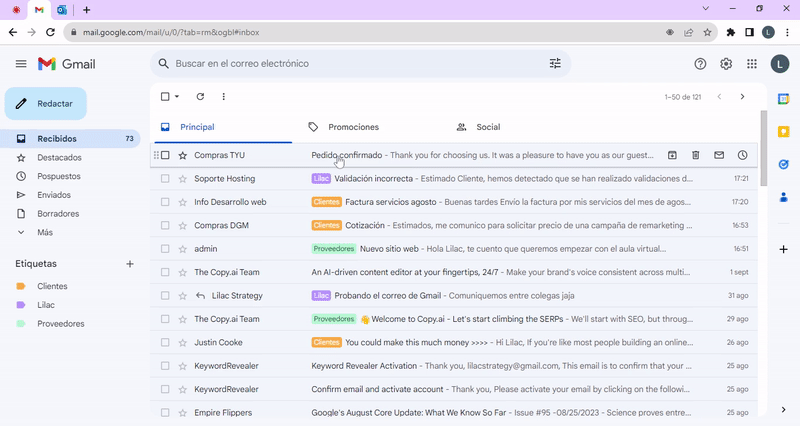Switch to the Outlook browser tab
800x426 pixels.
pyautogui.click(x=62, y=10)
